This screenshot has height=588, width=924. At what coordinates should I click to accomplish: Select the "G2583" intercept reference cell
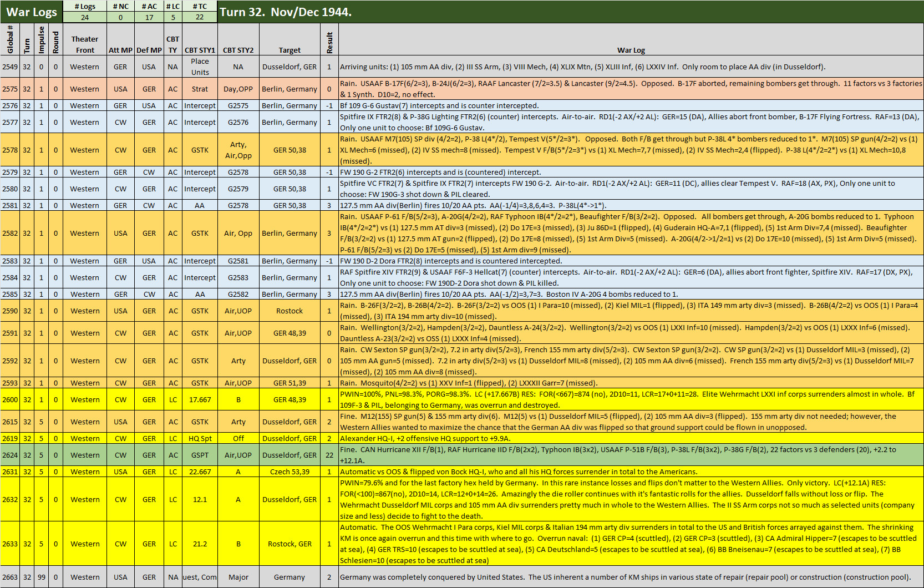(238, 277)
